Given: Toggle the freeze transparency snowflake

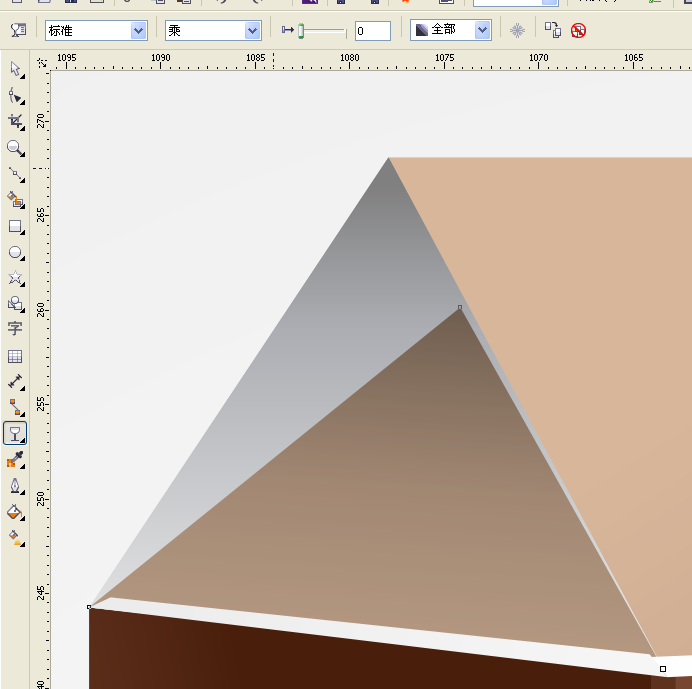Looking at the screenshot, I should coord(517,30).
